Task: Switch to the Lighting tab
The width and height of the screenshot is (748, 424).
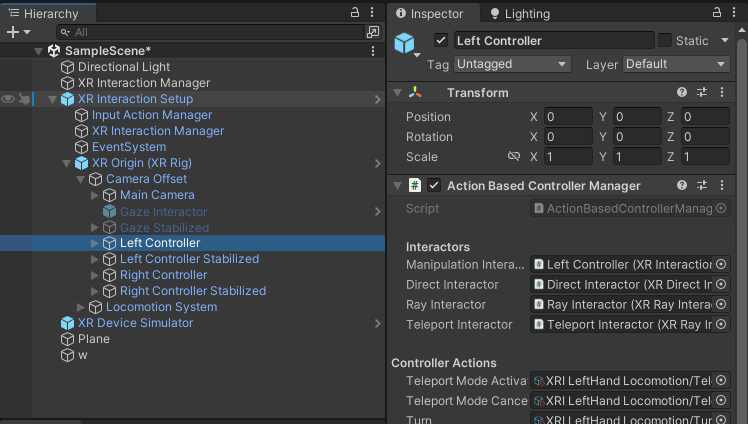Action: (x=520, y=14)
